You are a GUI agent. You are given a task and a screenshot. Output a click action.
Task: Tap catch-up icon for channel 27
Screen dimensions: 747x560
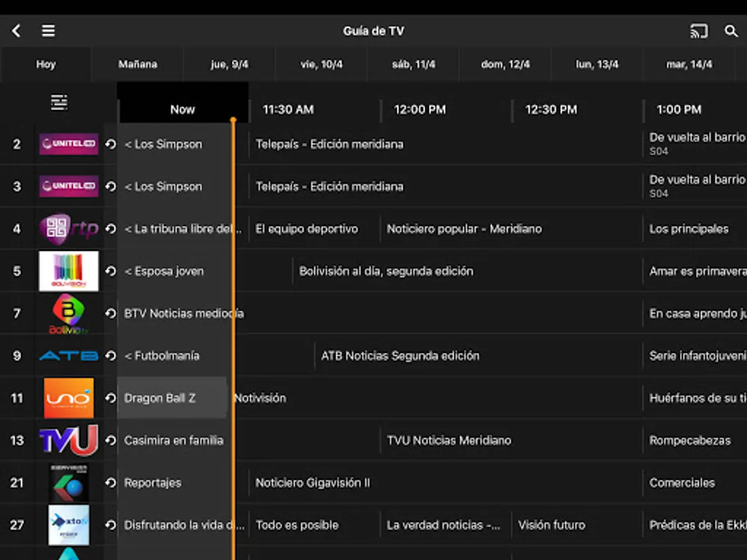(x=111, y=525)
